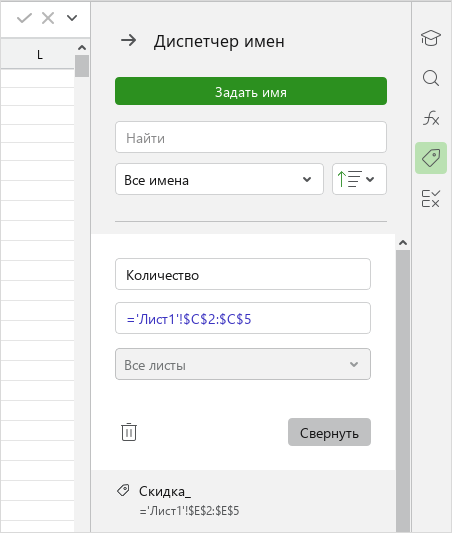Click the tag icon beside Скидка_
The height and width of the screenshot is (533, 452).
123,491
